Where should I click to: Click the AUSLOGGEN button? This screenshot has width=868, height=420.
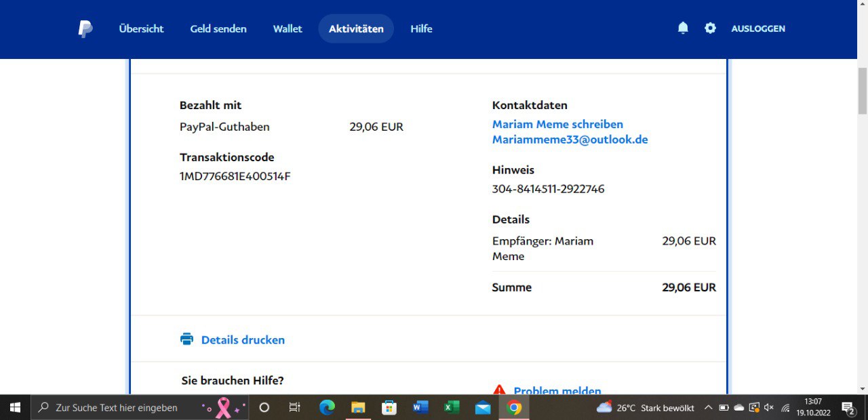758,28
